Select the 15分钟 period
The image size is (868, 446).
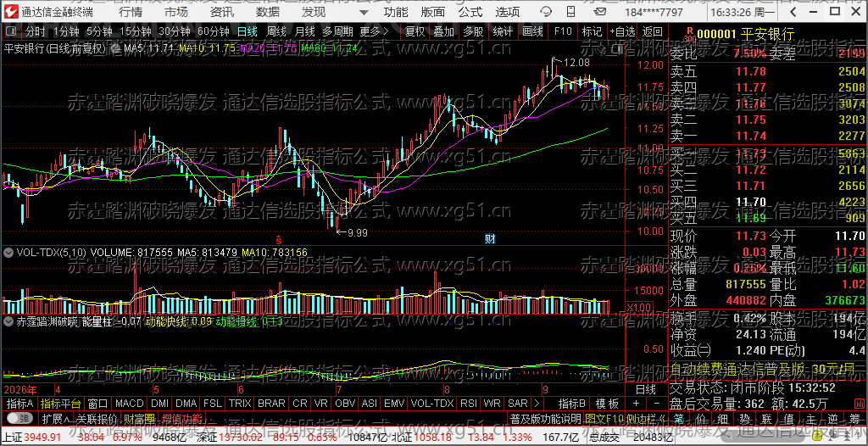(x=135, y=32)
